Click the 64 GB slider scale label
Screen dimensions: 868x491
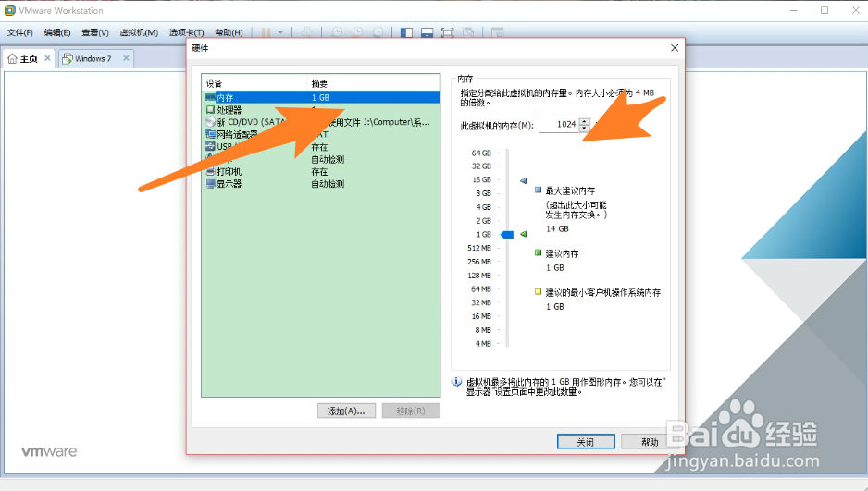[x=481, y=153]
